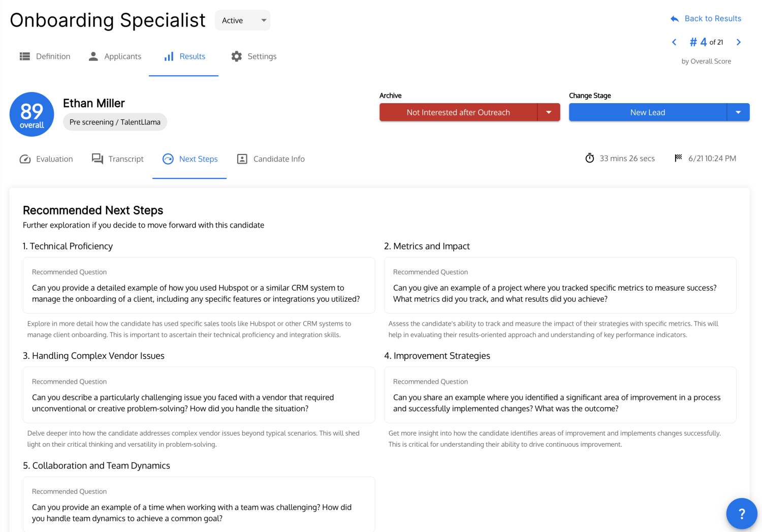Click the Not Interested after Outreach button
The width and height of the screenshot is (762, 532).
coord(458,112)
